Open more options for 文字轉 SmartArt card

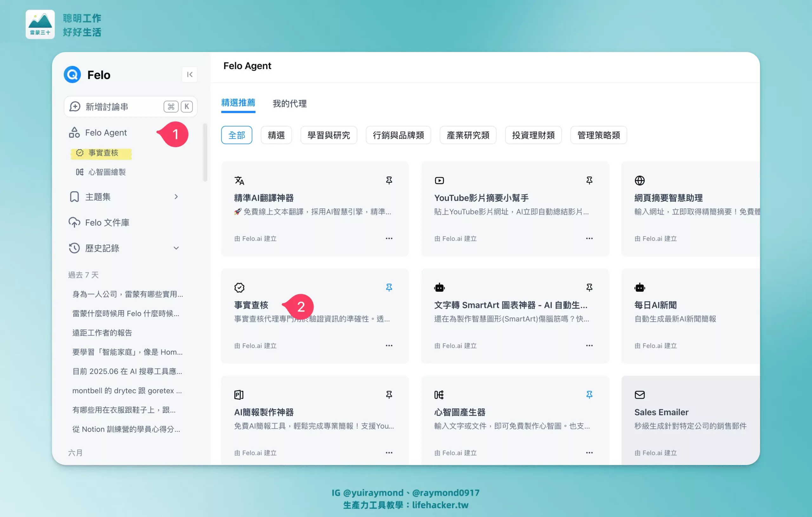coord(589,346)
